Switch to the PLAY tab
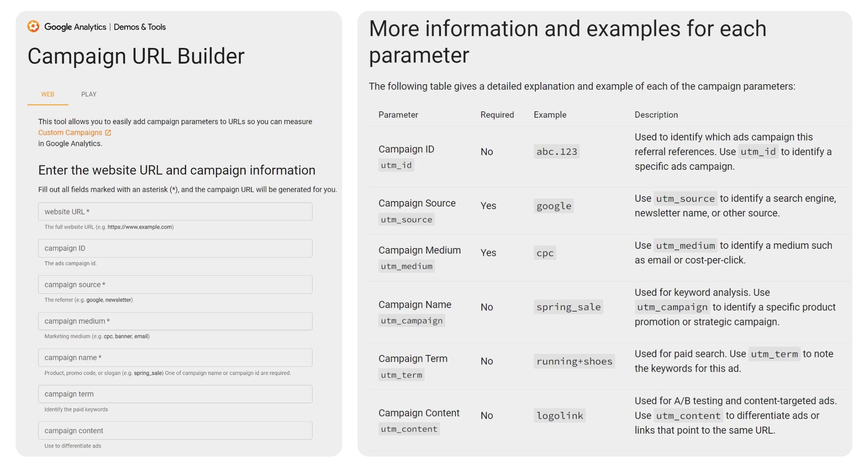868x468 pixels. 88,94
